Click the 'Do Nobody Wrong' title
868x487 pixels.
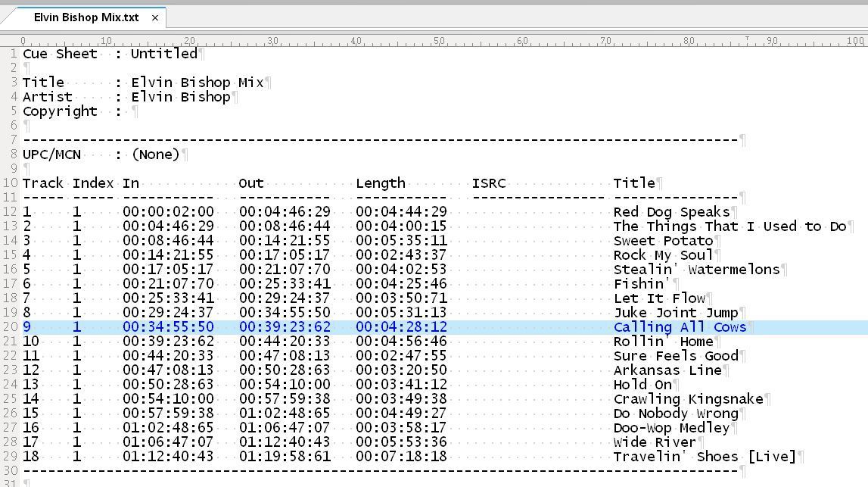pyautogui.click(x=676, y=414)
